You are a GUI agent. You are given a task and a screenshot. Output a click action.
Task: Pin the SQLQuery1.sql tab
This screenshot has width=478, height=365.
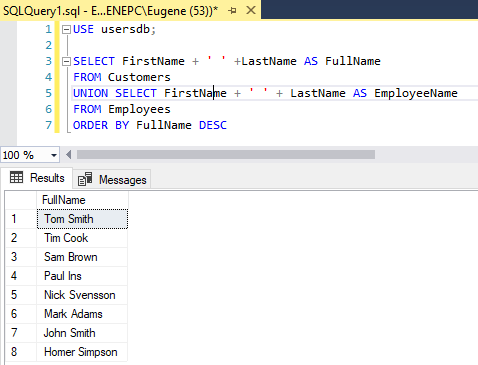pos(232,11)
